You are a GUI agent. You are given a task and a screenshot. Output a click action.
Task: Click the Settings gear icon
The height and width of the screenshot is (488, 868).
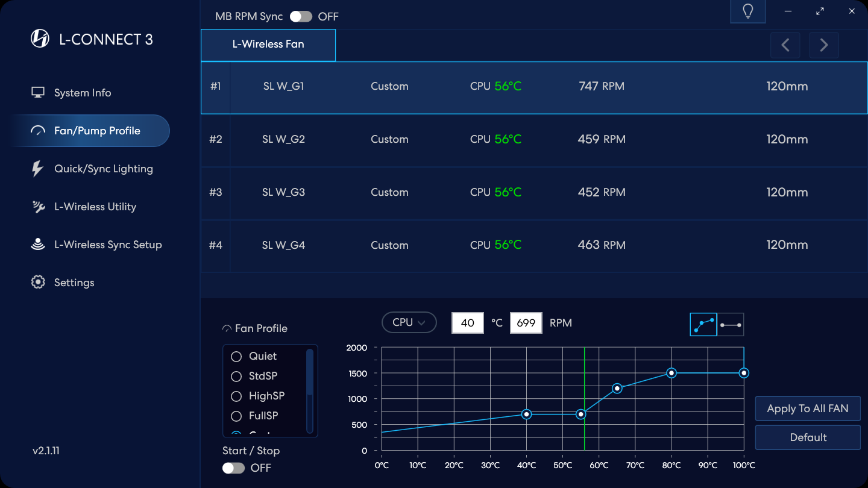38,283
